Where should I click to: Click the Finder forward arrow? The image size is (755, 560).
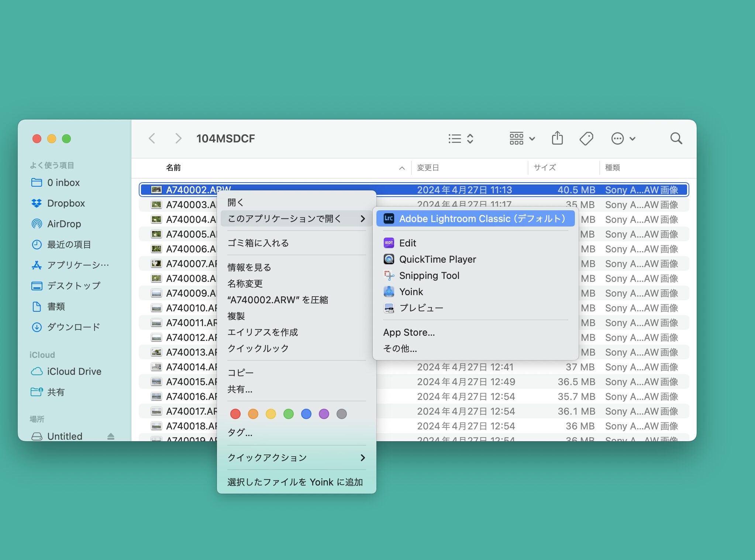tap(178, 138)
